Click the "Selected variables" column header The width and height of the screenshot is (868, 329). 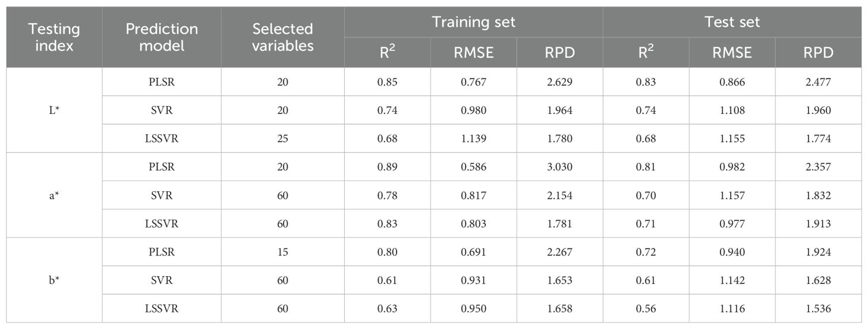282,37
